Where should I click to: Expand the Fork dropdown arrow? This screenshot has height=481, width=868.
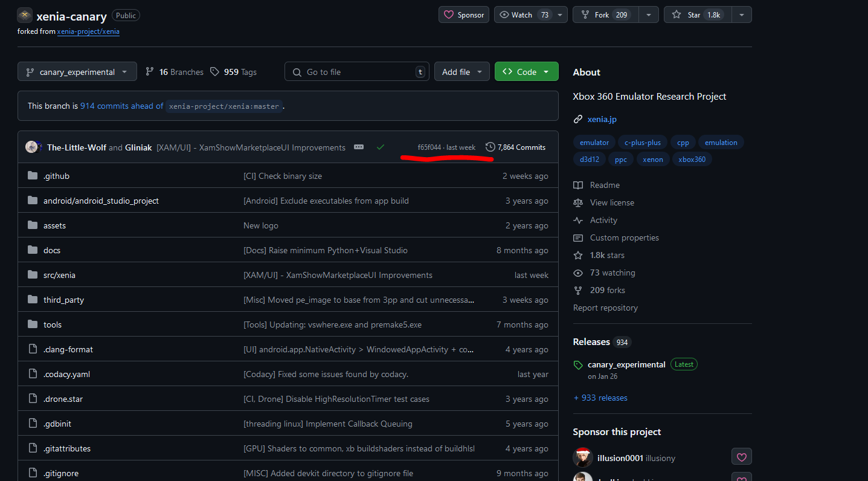click(x=649, y=15)
